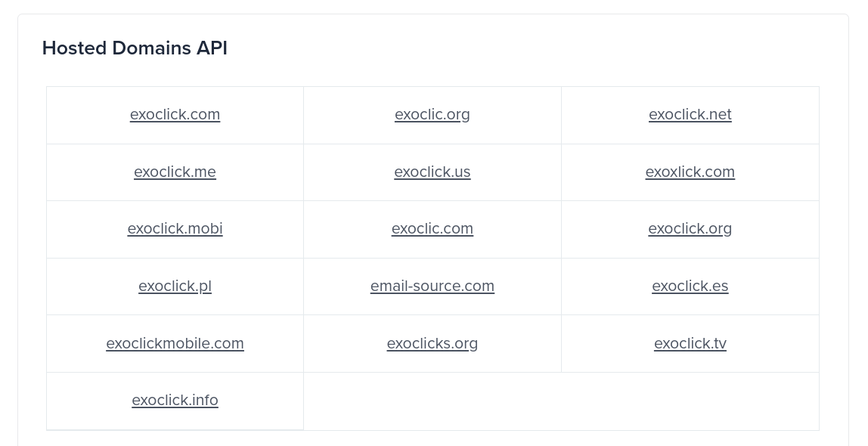868x446 pixels.
Task: Open the exoclickmobile.com link
Action: (175, 343)
